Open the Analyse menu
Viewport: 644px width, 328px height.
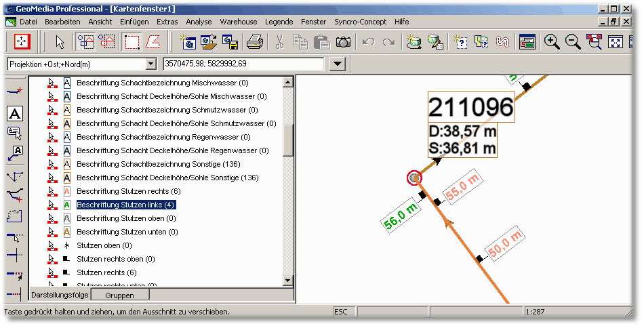tap(199, 22)
